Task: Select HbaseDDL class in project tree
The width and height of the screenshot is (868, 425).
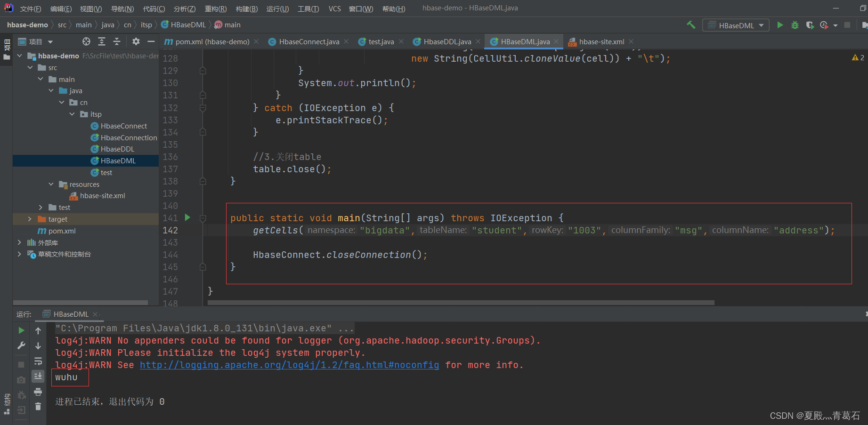Action: point(117,149)
